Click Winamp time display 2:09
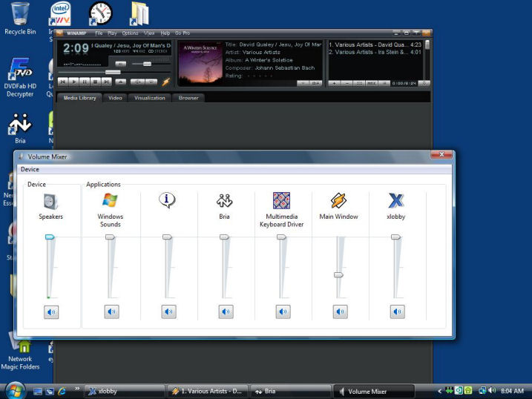The height and width of the screenshot is (399, 532). click(x=76, y=48)
